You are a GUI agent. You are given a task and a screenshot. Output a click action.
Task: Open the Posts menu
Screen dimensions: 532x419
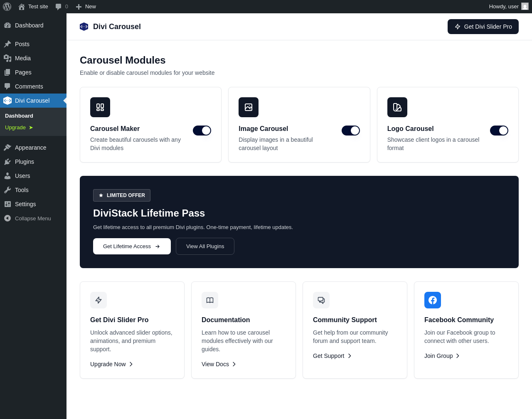33,44
